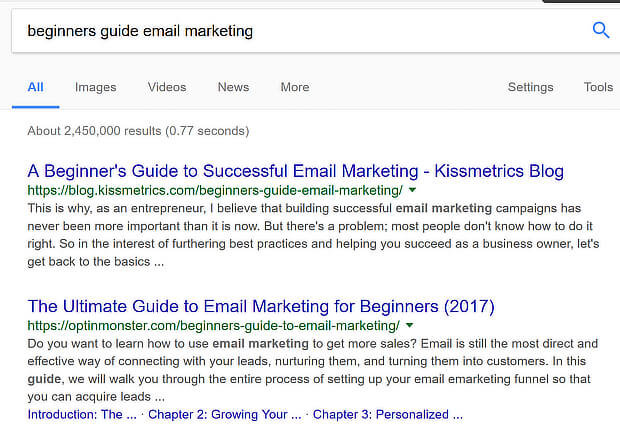Viewport: 620px width, 439px height.
Task: Open the Videos results tab
Action: [x=167, y=87]
